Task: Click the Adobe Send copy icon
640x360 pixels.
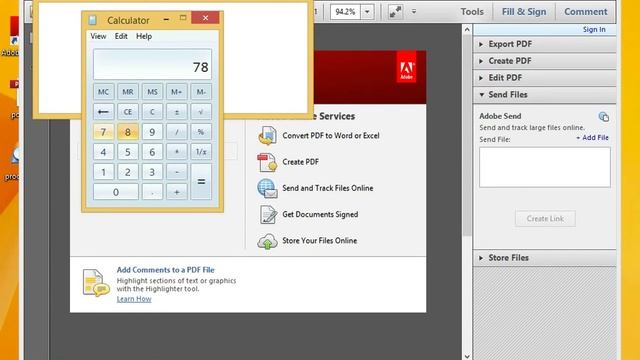Action: click(604, 117)
